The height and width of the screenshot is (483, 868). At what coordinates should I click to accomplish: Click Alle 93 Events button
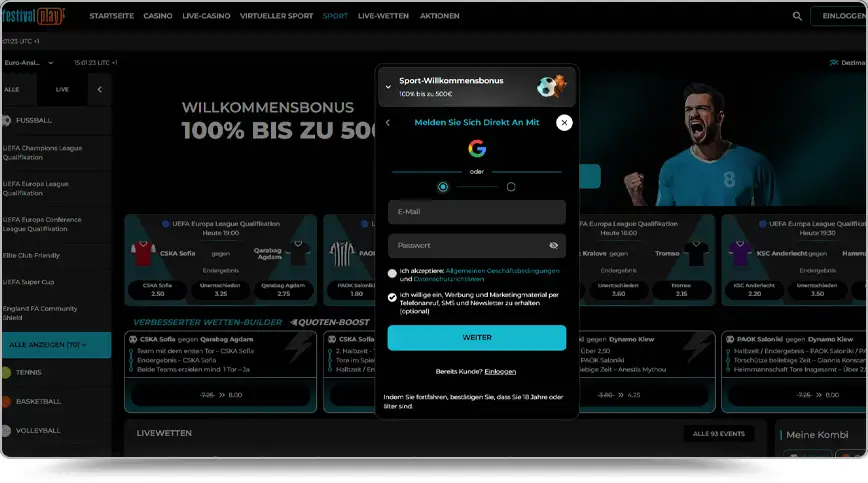tap(719, 434)
